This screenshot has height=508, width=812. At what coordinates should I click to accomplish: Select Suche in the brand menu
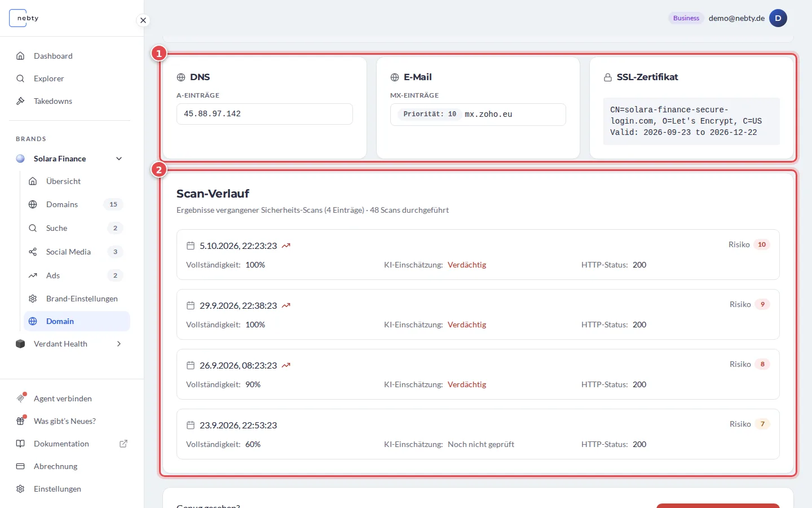pos(77,228)
